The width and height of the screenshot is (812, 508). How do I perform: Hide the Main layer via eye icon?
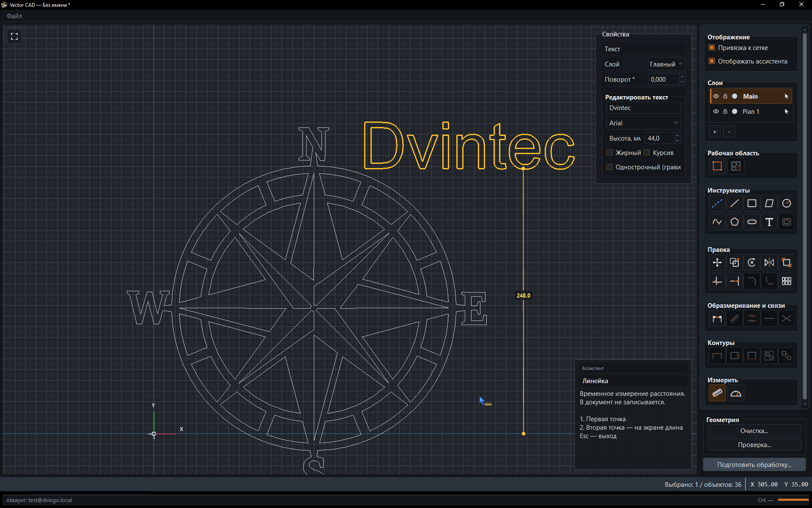point(716,97)
